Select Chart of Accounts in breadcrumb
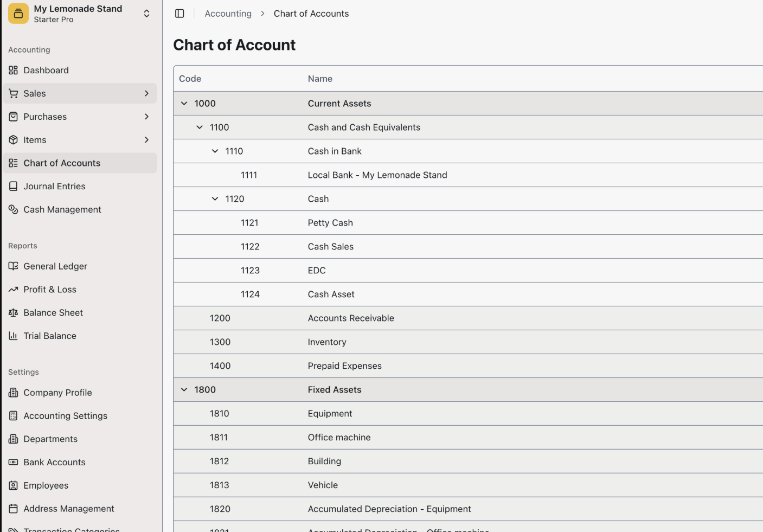 point(311,13)
